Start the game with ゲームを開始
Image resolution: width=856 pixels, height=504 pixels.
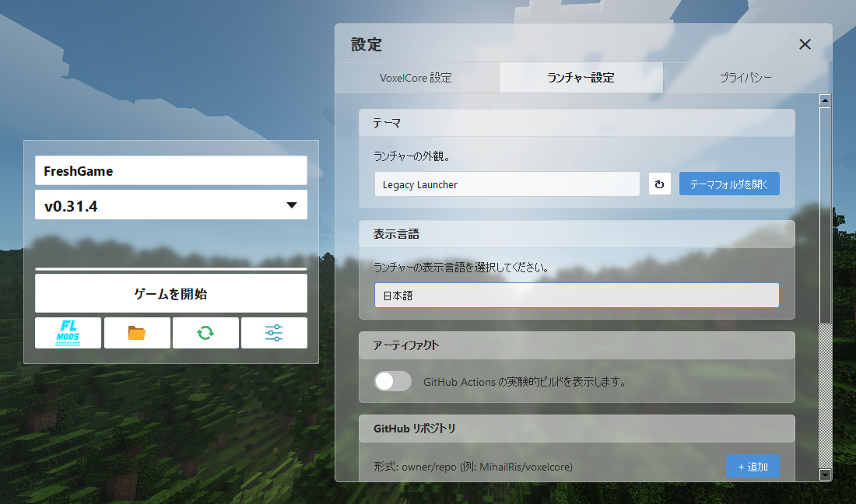[171, 293]
